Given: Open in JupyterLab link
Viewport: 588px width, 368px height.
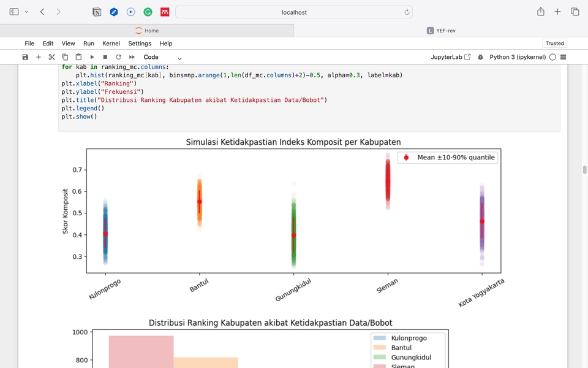Looking at the screenshot, I should point(451,57).
